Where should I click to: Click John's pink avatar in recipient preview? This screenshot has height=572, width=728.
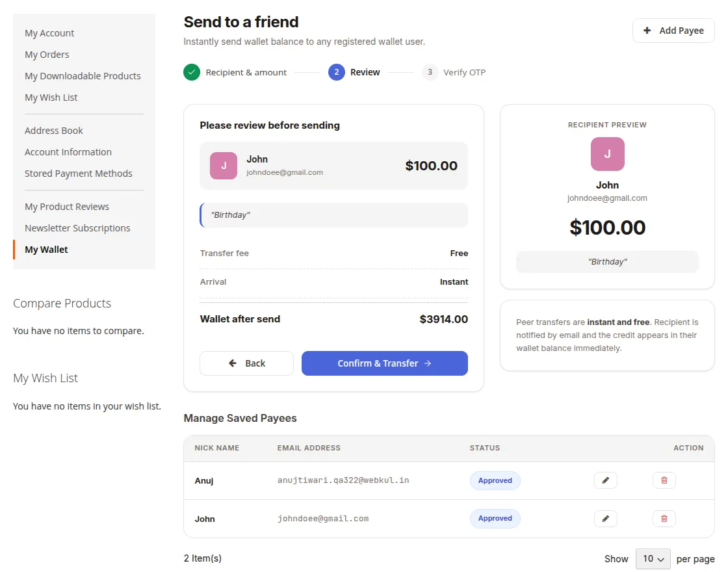point(607,154)
